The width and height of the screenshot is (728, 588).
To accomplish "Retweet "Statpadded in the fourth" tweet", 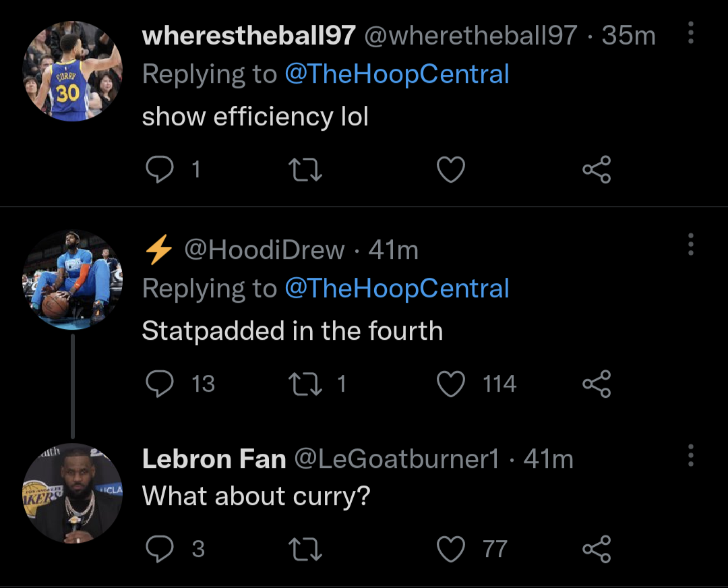I will tap(305, 384).
